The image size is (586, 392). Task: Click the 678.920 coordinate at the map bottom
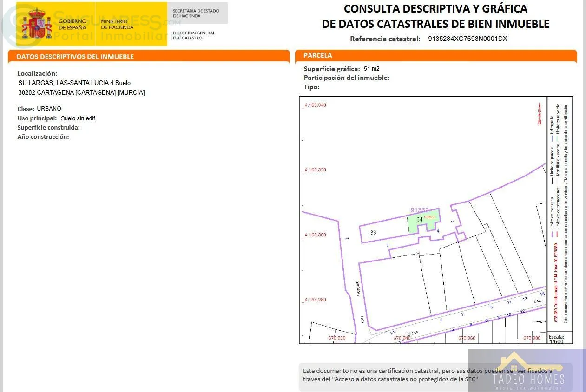(x=337, y=338)
